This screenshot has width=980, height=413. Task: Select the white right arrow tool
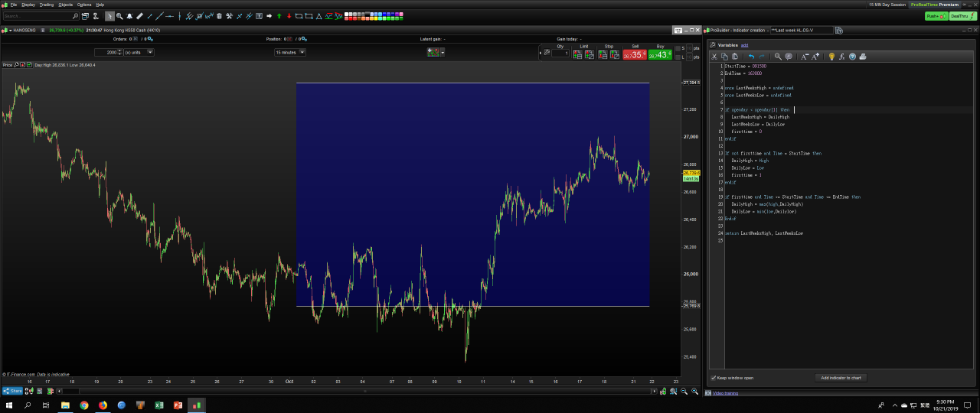click(269, 16)
